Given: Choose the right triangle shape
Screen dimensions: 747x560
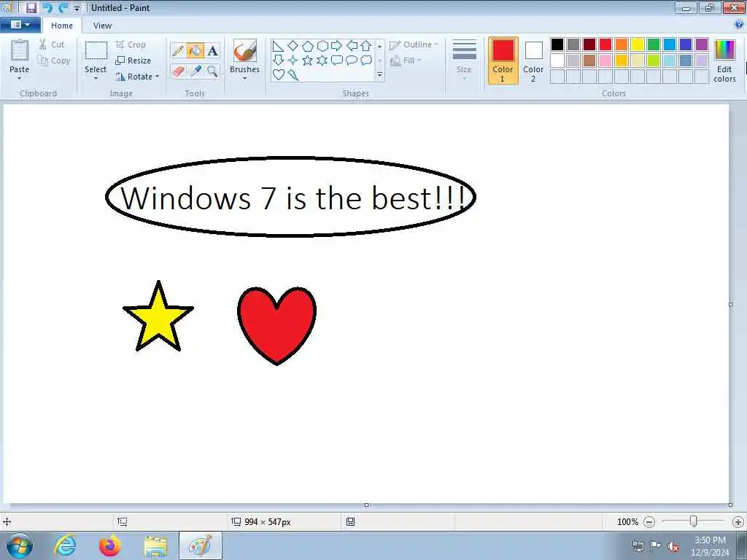Looking at the screenshot, I should (278, 46).
